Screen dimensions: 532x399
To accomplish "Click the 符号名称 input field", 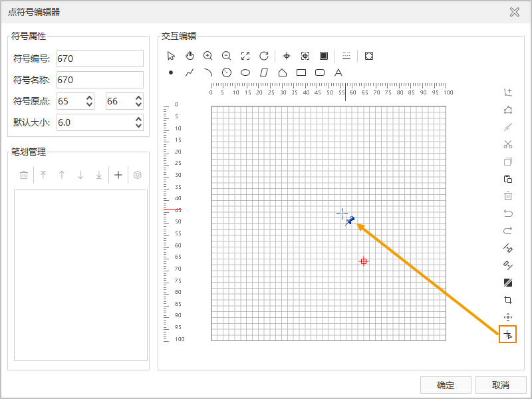I will click(x=100, y=80).
